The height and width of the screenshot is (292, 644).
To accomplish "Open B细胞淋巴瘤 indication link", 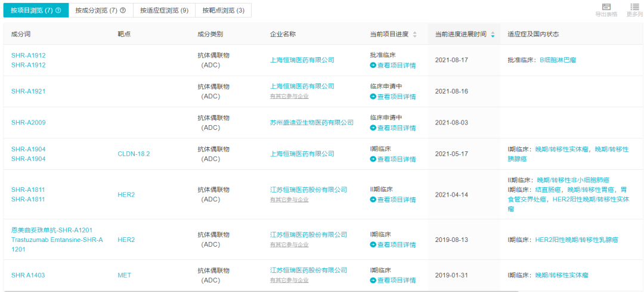I will [558, 60].
